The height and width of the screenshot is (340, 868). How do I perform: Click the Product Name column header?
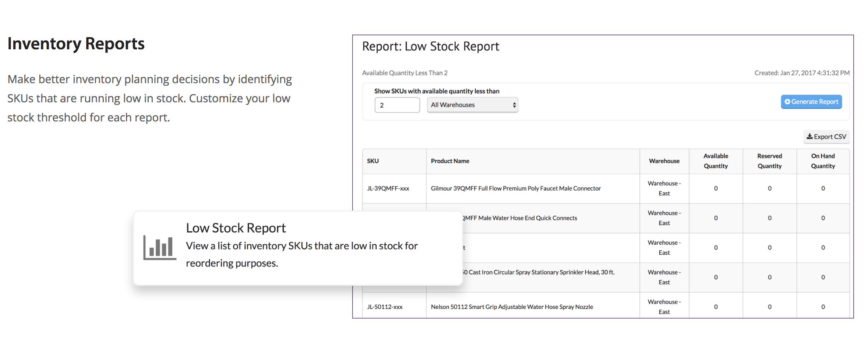(450, 161)
